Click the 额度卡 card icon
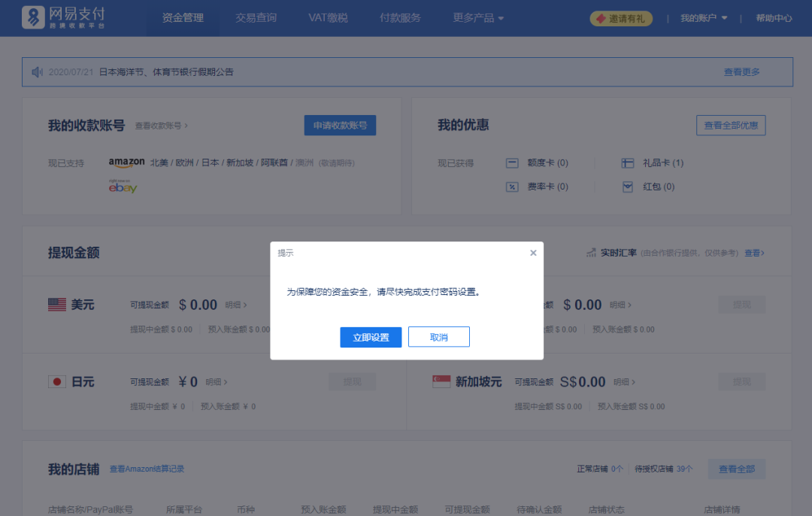This screenshot has width=812, height=516. click(512, 162)
